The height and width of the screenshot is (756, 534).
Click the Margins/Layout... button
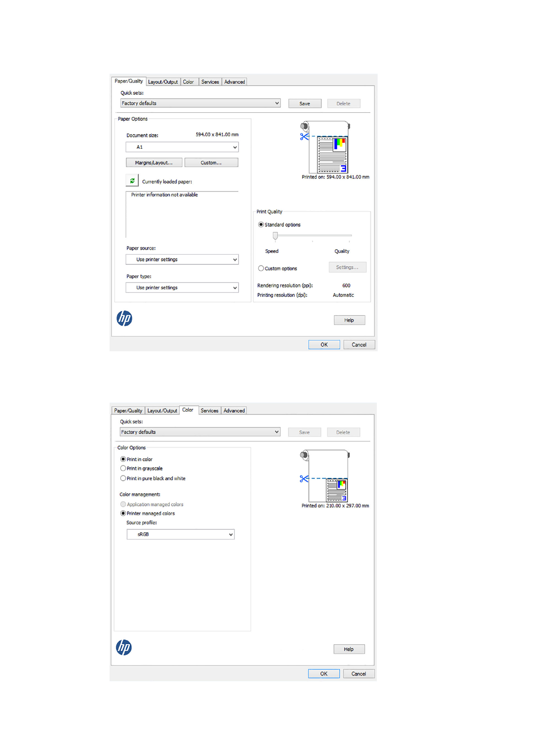[154, 163]
